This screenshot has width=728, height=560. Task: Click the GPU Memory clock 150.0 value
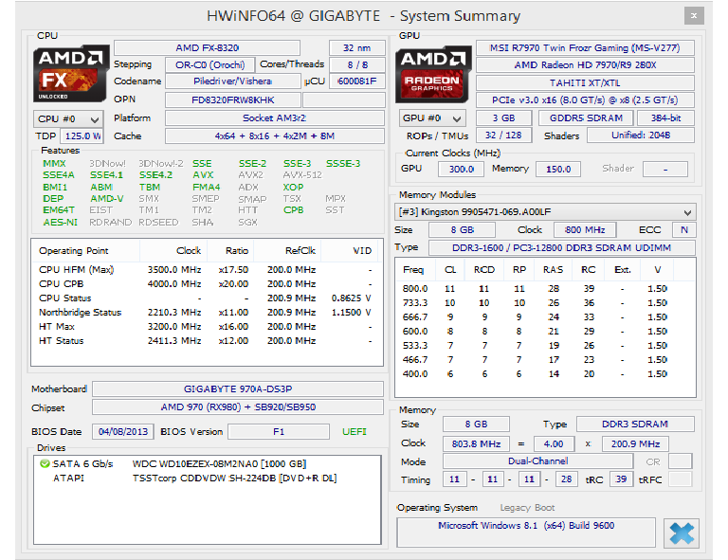point(558,169)
